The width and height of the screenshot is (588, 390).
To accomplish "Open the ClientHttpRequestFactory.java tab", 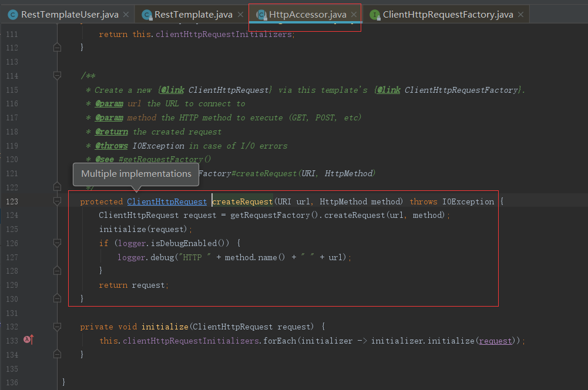I will [448, 15].
